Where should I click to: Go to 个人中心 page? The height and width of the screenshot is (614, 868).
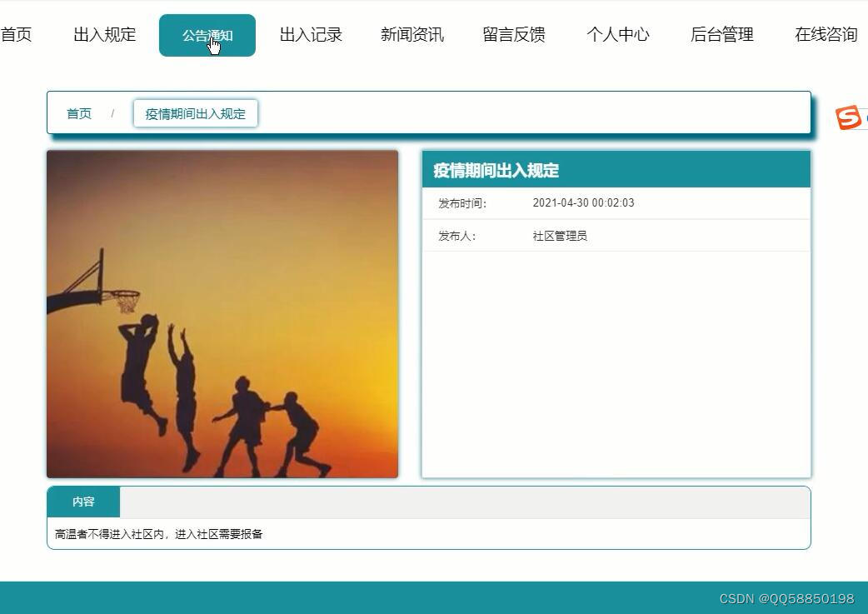(x=618, y=34)
